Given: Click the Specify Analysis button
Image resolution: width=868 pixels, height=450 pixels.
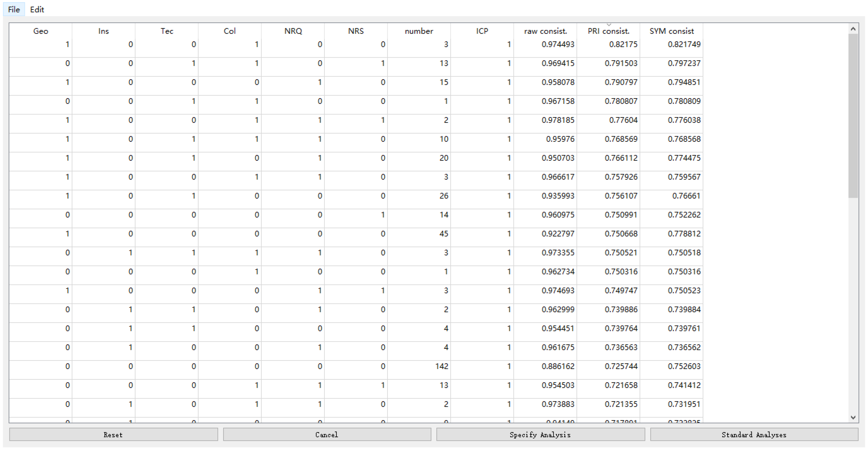Looking at the screenshot, I should click(540, 434).
